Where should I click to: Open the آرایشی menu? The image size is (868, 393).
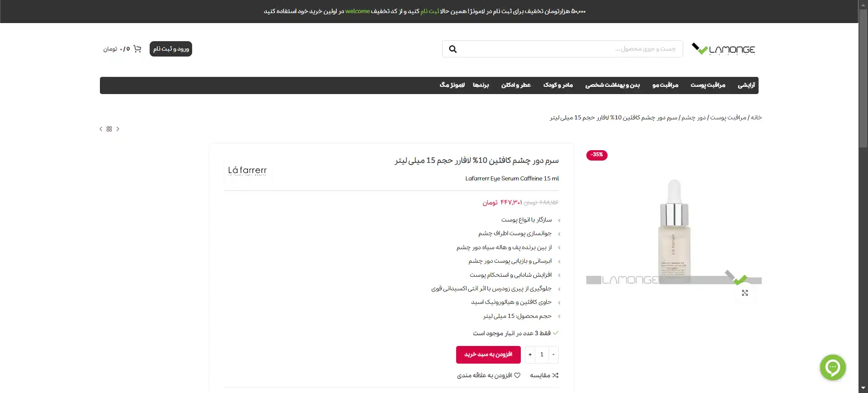tap(746, 85)
